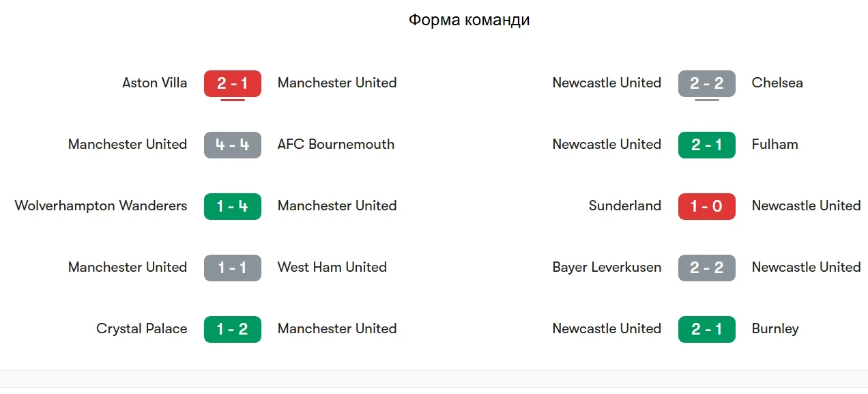Click the Форма команди heading

(469, 20)
